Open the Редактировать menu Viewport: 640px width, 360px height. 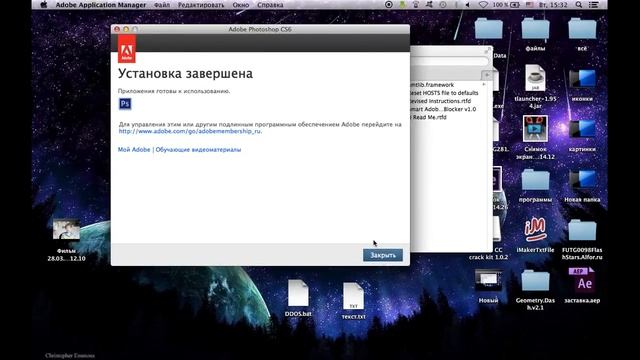tap(201, 5)
